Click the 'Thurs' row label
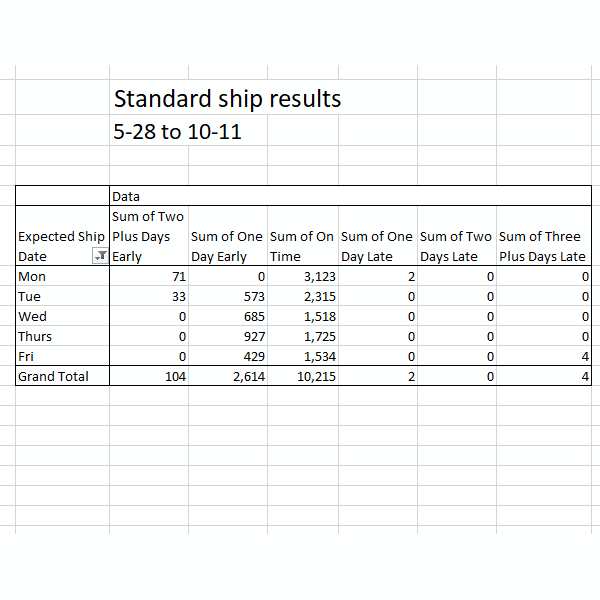The height and width of the screenshot is (600, 600). 62,336
